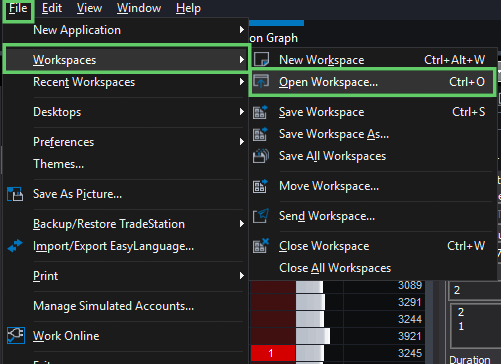
Task: Expand the Preferences submenu arrow
Action: pos(242,142)
